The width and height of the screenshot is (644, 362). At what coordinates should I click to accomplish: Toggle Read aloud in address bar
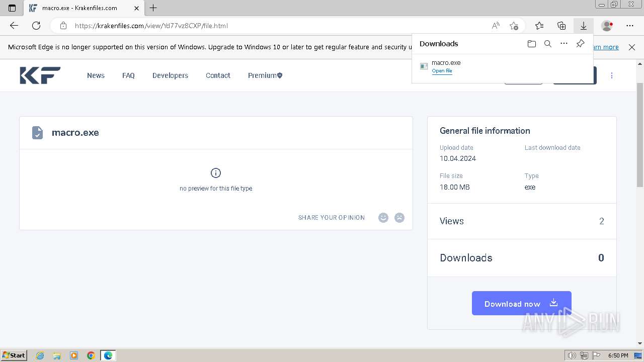tap(496, 26)
